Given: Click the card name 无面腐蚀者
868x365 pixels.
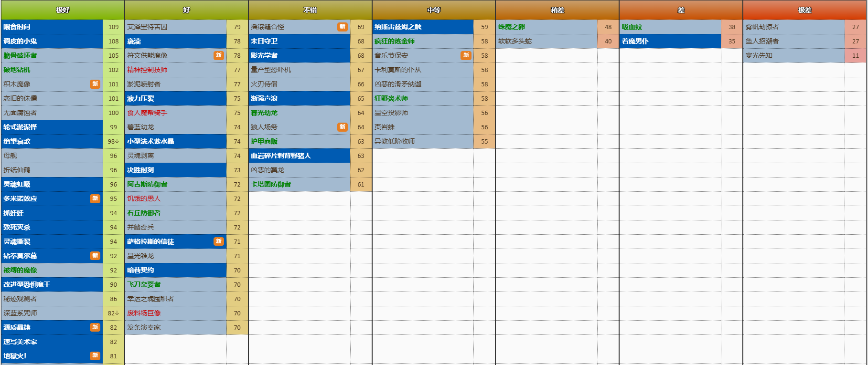Looking at the screenshot, I should pos(20,113).
